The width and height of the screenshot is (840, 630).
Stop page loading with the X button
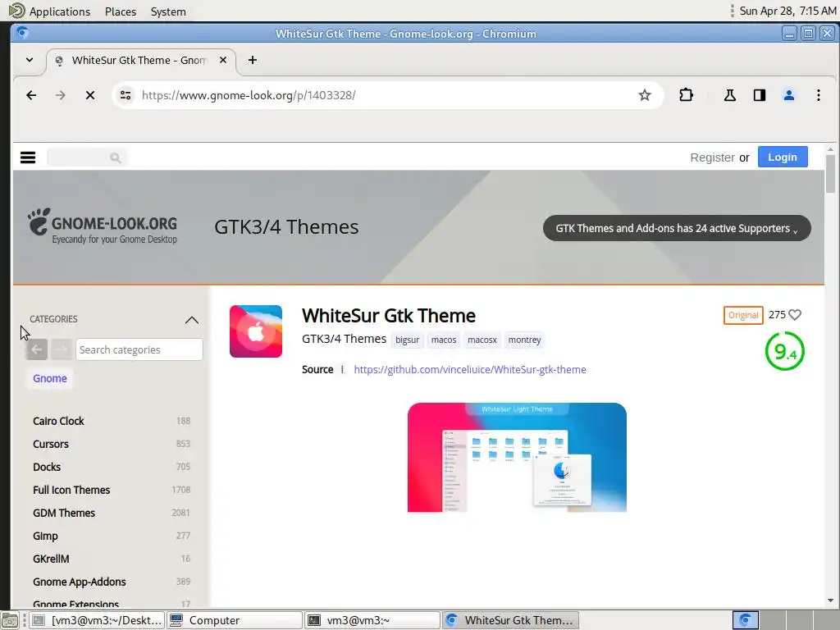pos(90,95)
